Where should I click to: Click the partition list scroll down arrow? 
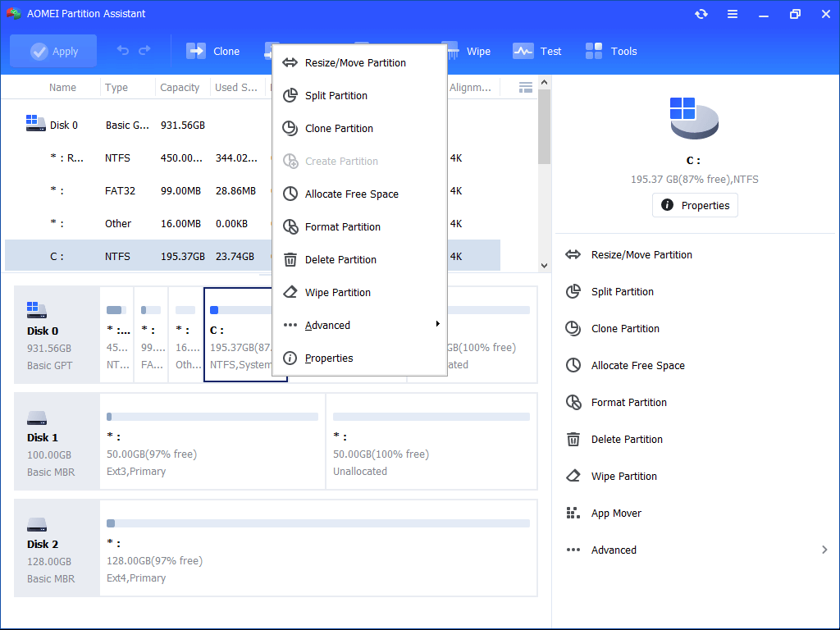pos(544,265)
